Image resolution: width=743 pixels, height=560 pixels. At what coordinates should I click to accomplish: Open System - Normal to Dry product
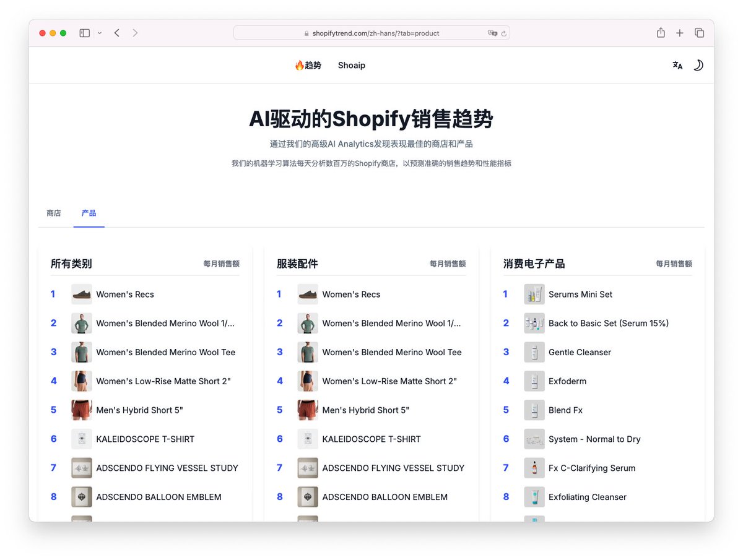tap(594, 439)
